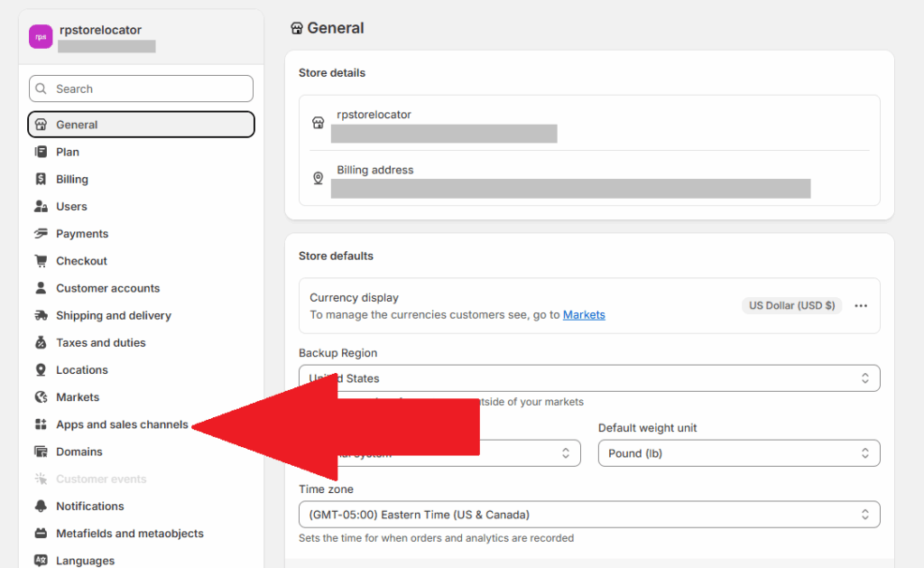Click the Shipping and delivery truck icon
This screenshot has height=568, width=924.
click(x=41, y=316)
